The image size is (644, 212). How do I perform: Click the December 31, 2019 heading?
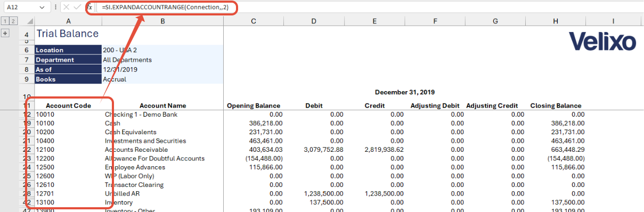coord(404,92)
